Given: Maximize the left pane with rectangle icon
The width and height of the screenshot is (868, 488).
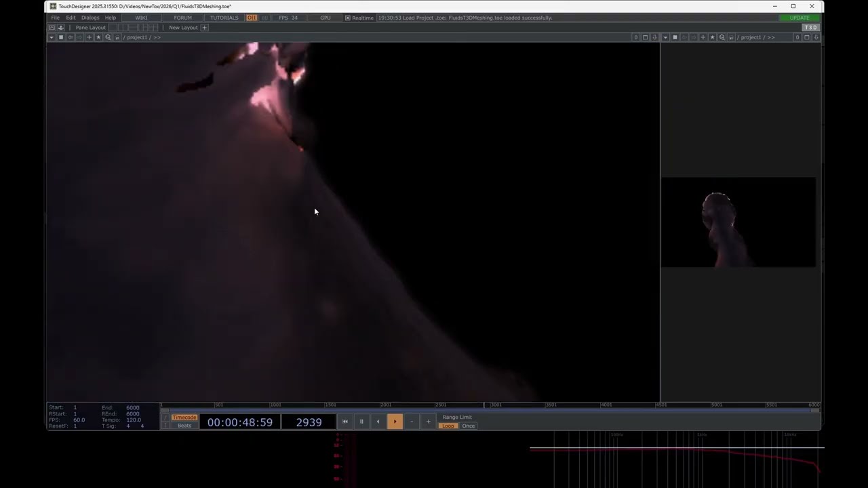Looking at the screenshot, I should (x=645, y=37).
